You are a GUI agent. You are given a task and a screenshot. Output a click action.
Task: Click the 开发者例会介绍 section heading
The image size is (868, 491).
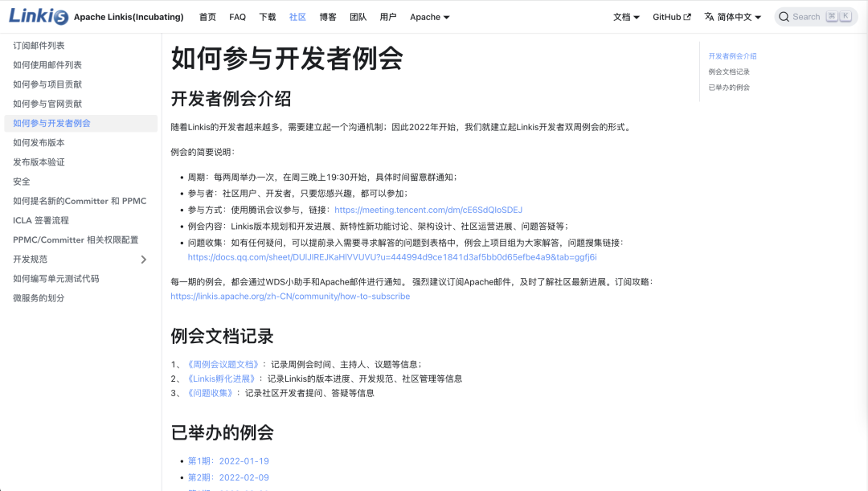click(231, 99)
